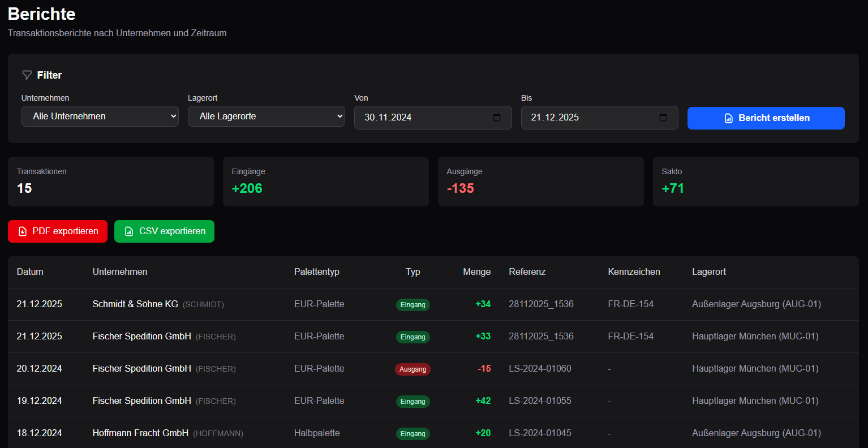Screen dimensions: 868x448
Task: Expand the Alle Unternehmen dropdown
Action: click(x=100, y=117)
